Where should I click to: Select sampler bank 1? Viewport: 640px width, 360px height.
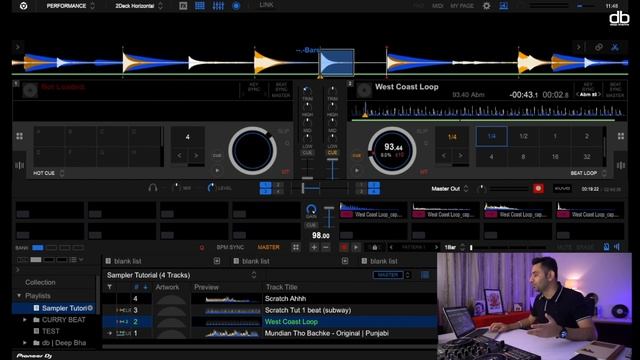coord(38,247)
